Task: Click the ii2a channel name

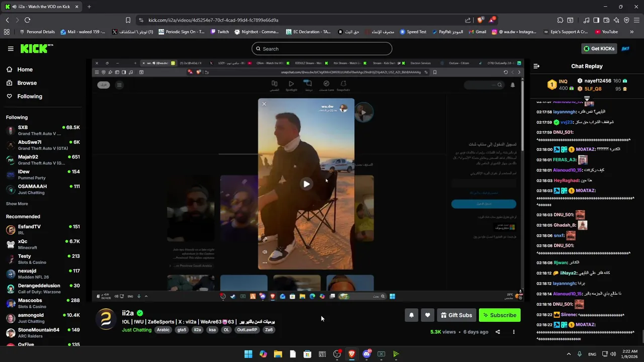Action: [x=128, y=313]
